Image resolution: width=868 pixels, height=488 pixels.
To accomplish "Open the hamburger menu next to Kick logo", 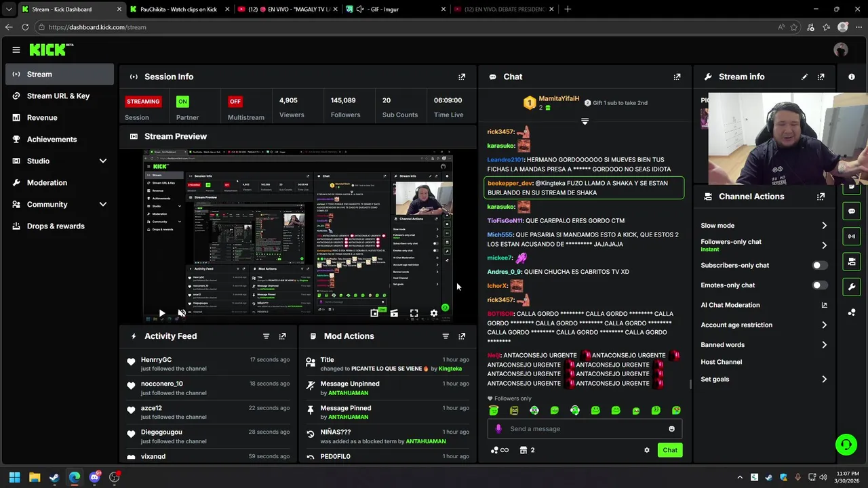I will (x=16, y=49).
